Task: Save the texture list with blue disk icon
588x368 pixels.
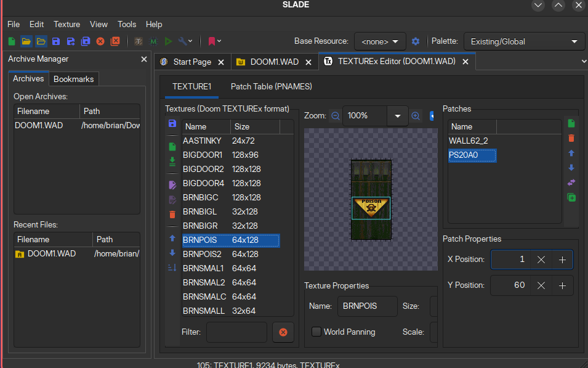Action: 172,123
